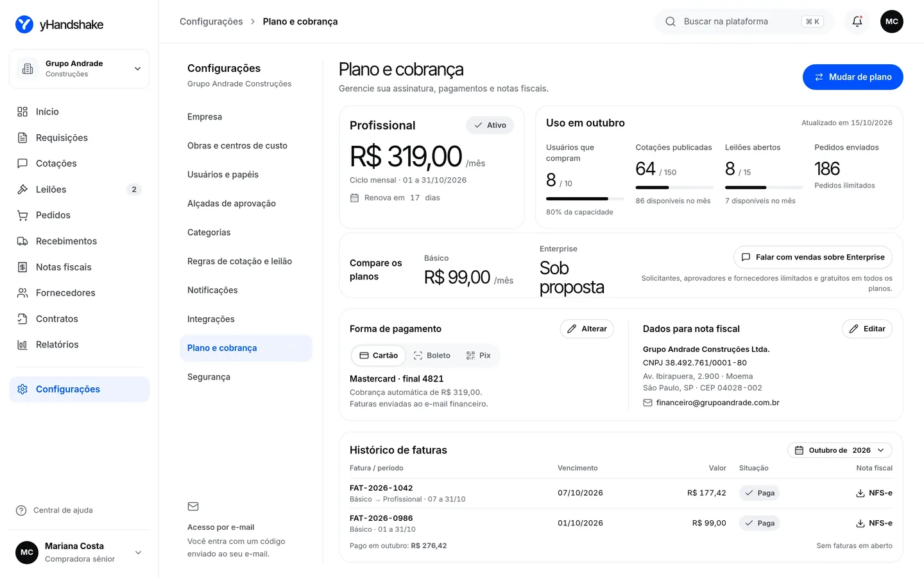Expand the Grupo Andrade company switcher
The width and height of the screenshot is (924, 578).
(80, 69)
